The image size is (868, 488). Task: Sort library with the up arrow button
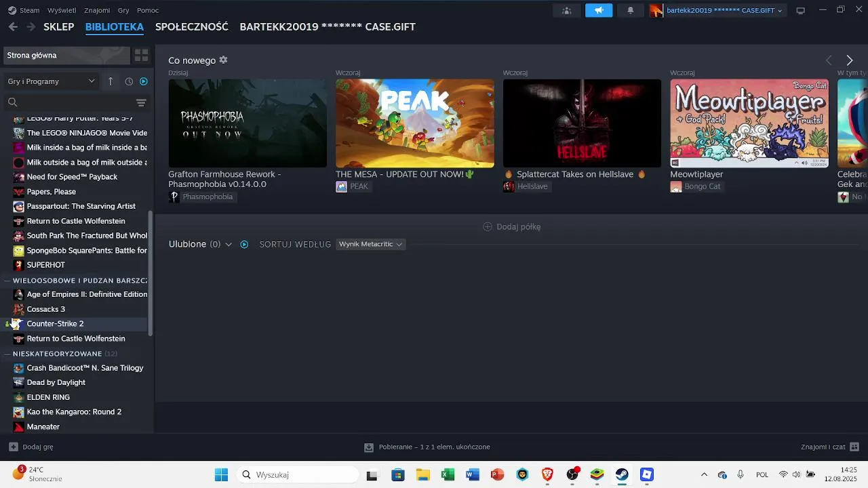[x=111, y=81]
